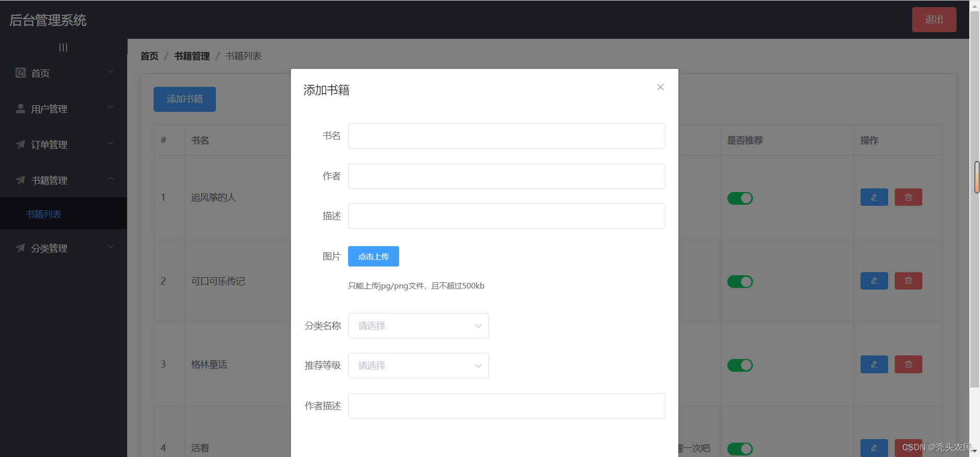980x457 pixels.
Task: Click 书籍列表 breadcrumb text
Action: click(x=243, y=56)
